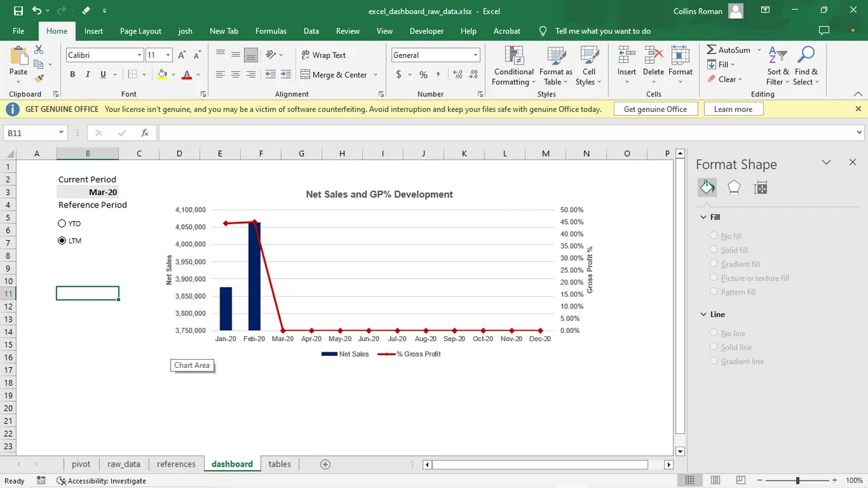Select the LTM radio button
The height and width of the screenshot is (488, 868).
[x=62, y=240]
